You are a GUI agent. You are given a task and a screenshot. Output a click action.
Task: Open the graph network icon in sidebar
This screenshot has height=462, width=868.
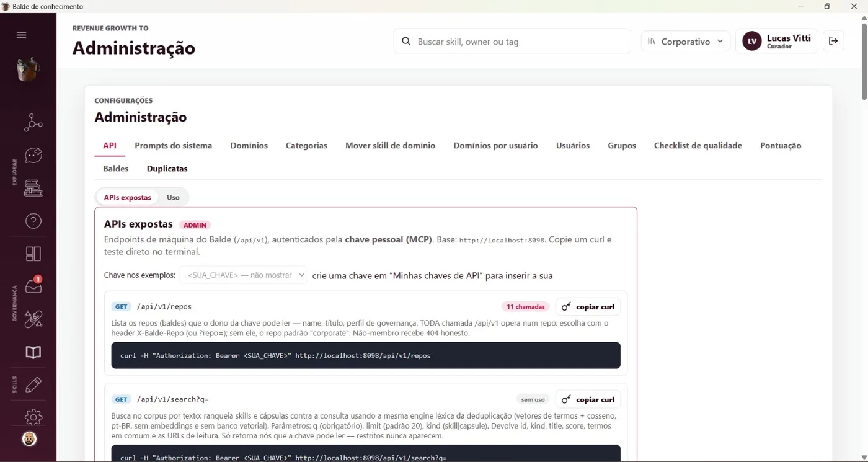tap(33, 123)
